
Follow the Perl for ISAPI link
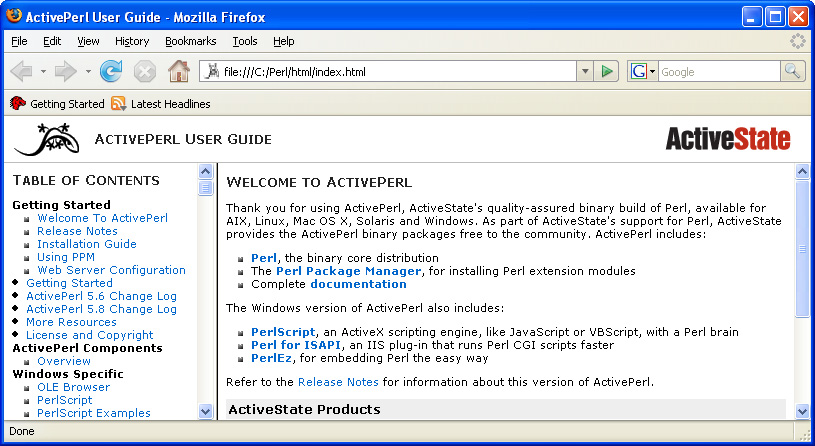296,345
